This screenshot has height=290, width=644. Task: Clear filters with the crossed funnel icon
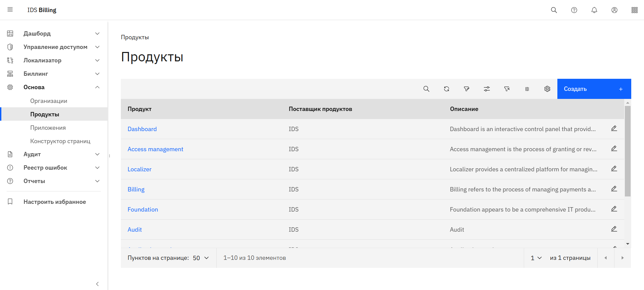click(507, 89)
